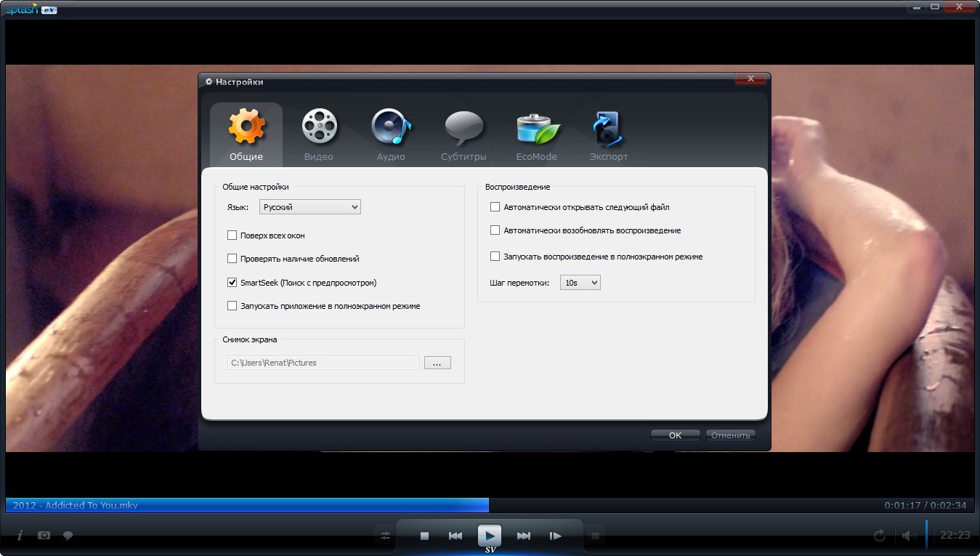Open the Экспорт settings icon
This screenshot has width=980, height=556.
coord(608,134)
